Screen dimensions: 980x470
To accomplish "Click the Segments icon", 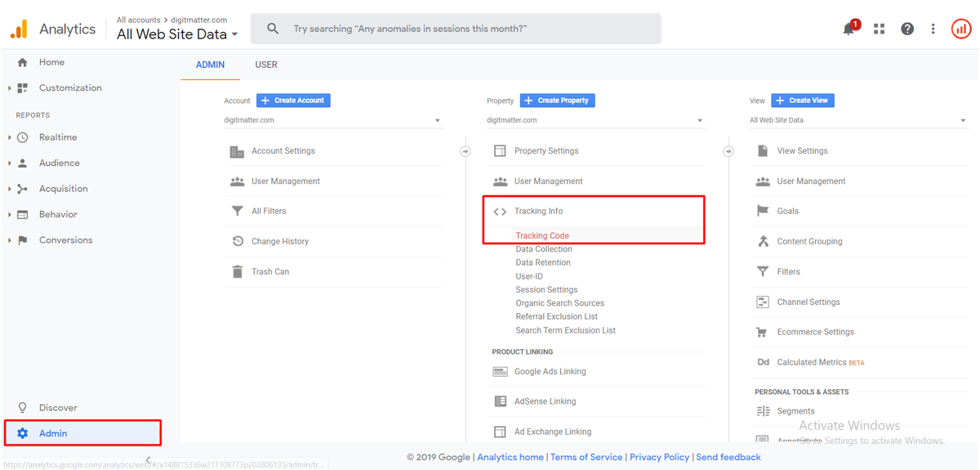I will [x=763, y=411].
